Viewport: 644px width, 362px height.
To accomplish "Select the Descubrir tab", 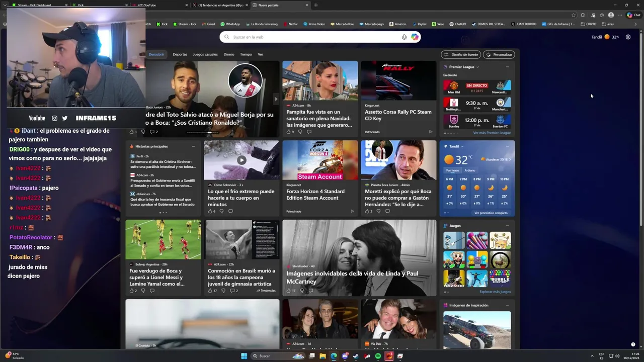I will coord(156,54).
